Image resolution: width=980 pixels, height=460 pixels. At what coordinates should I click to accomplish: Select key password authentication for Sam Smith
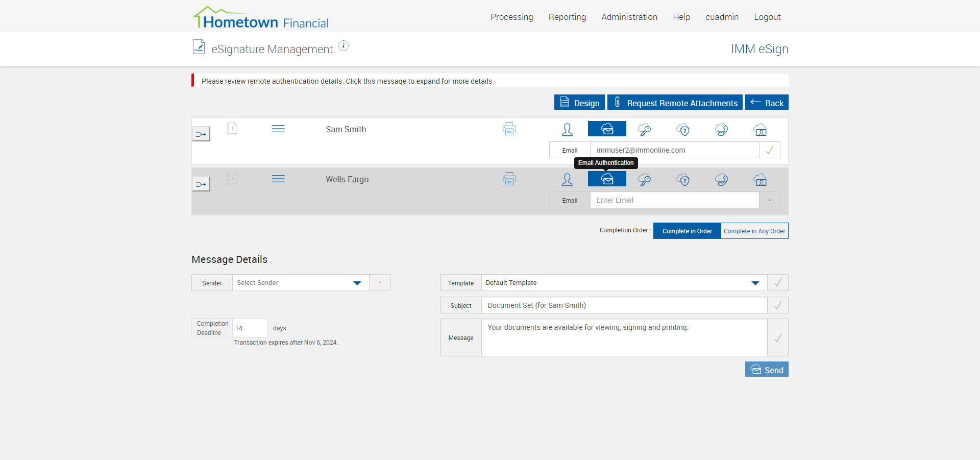pyautogui.click(x=645, y=130)
